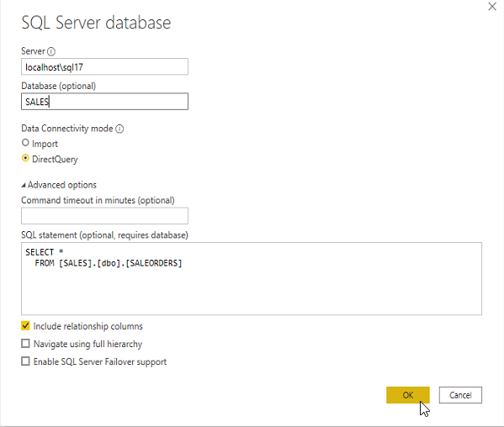
Task: Uncheck Include relationship columns
Action: [25, 326]
